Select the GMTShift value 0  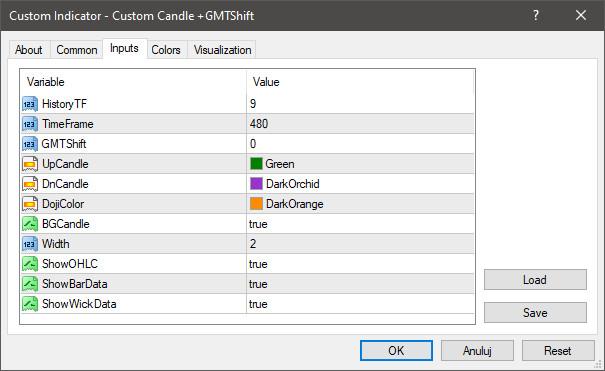253,144
